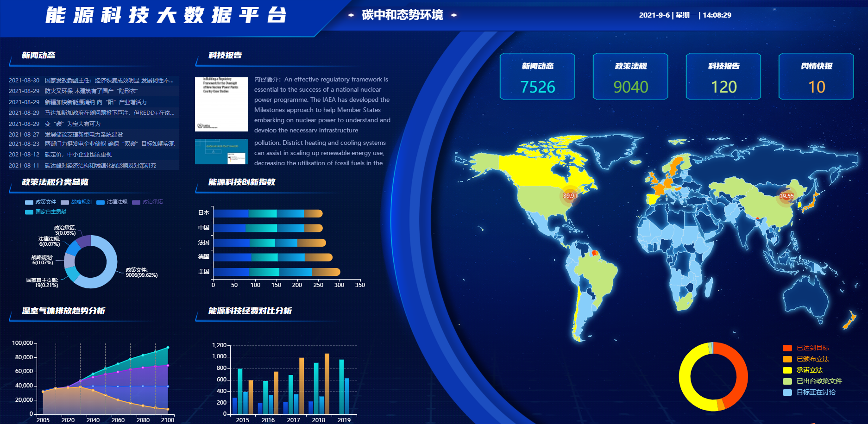
Task: Click the nuclear regulatory framework report summary
Action: tap(322, 105)
